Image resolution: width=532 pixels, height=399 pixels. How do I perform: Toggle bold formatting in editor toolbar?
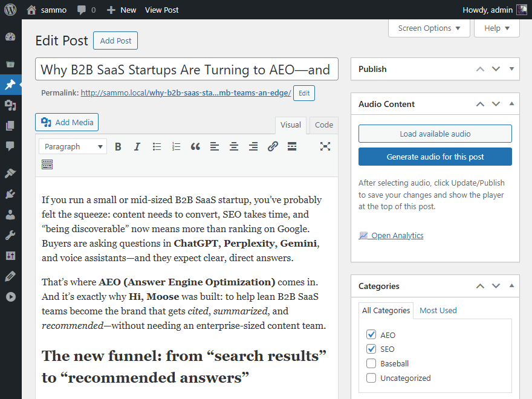pyautogui.click(x=118, y=146)
